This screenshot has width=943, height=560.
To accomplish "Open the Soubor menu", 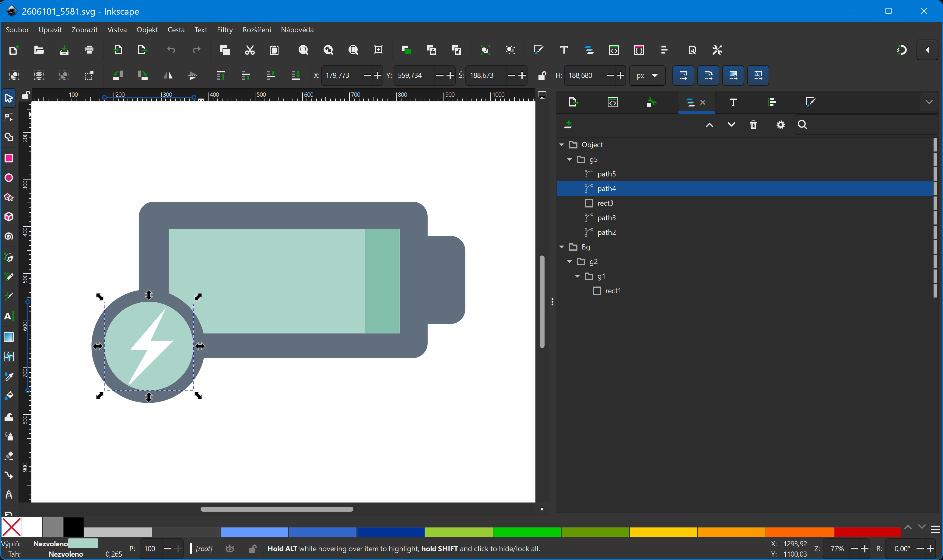I will (17, 30).
